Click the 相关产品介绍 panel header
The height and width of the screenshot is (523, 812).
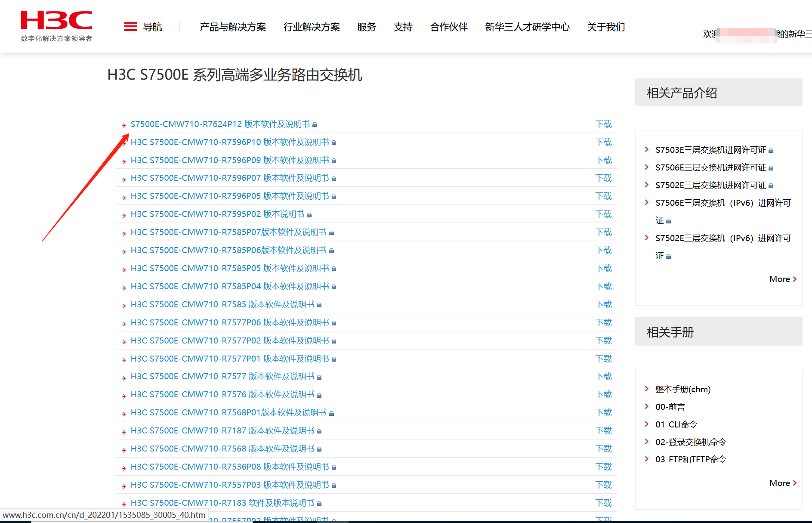tap(719, 93)
